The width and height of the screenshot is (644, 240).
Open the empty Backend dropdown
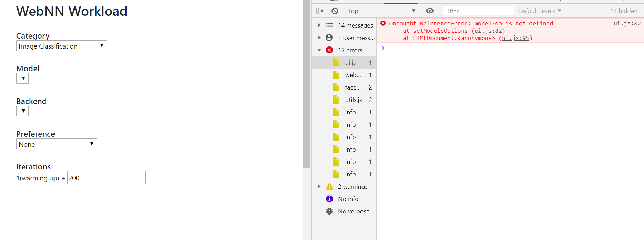pyautogui.click(x=22, y=111)
